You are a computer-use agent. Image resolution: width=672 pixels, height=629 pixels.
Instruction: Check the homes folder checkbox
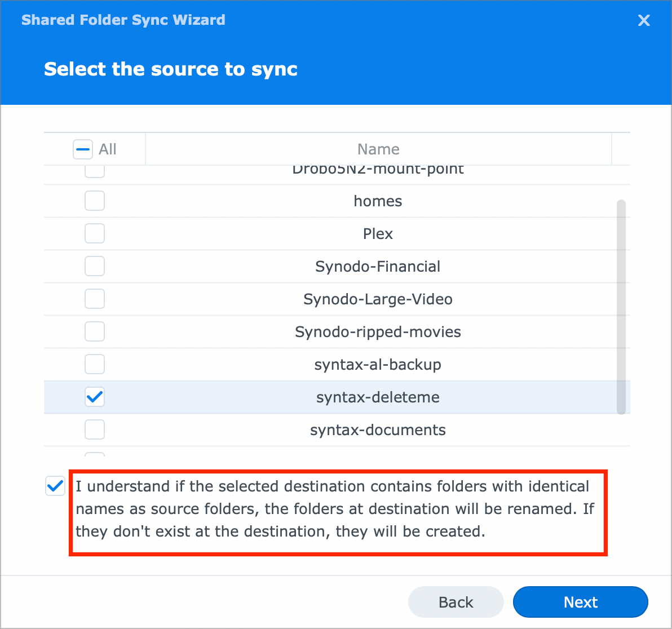pos(95,201)
